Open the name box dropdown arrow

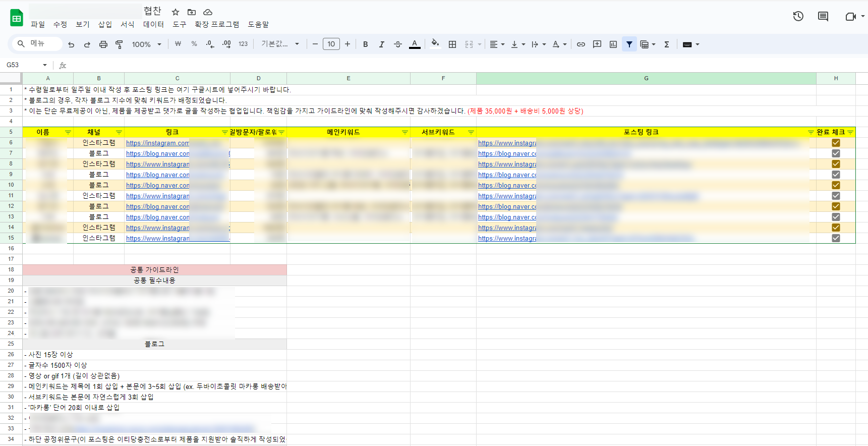click(x=45, y=65)
